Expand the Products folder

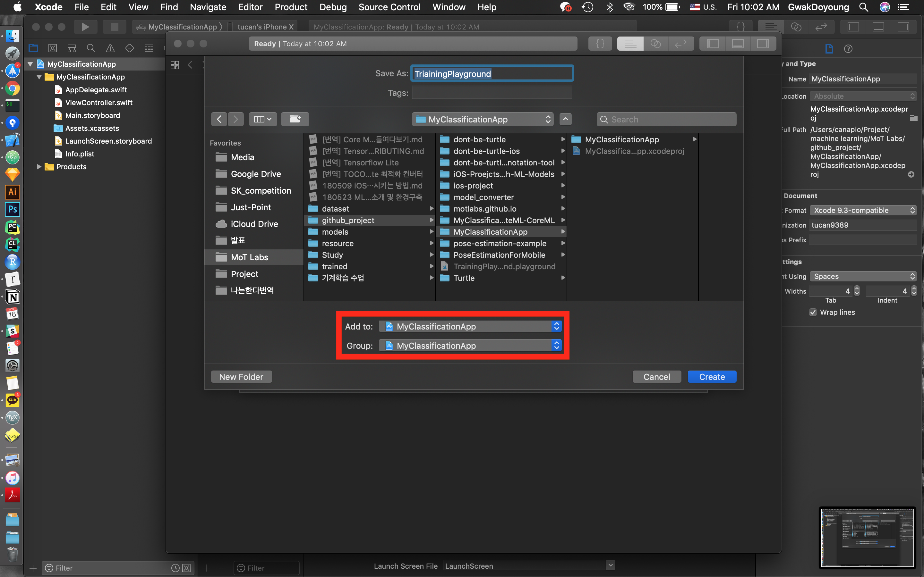pos(38,167)
